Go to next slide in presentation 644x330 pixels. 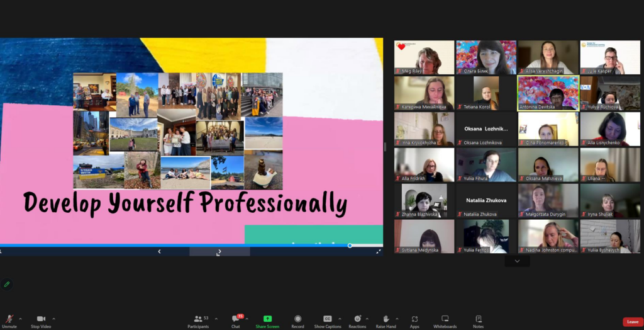click(x=219, y=251)
